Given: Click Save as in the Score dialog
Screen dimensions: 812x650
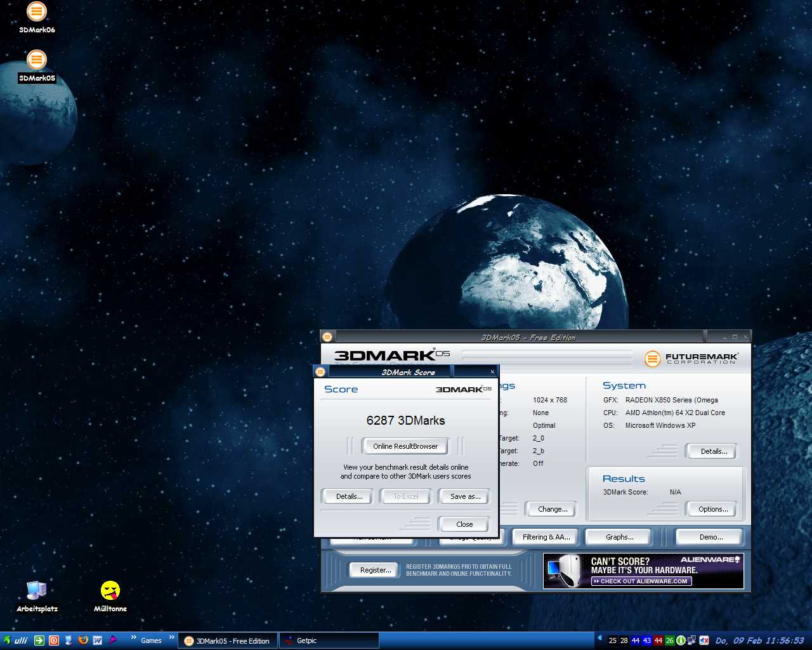Looking at the screenshot, I should [x=465, y=496].
